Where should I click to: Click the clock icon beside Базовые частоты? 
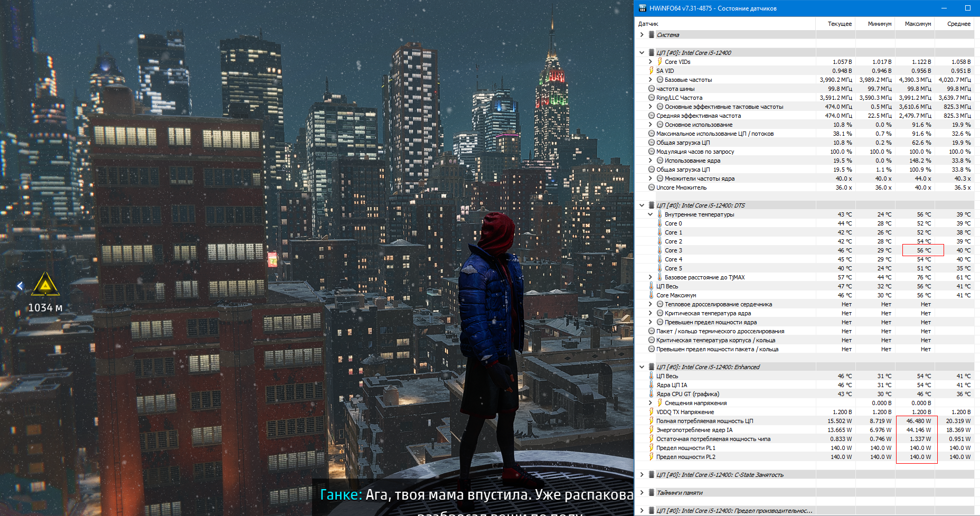[659, 80]
